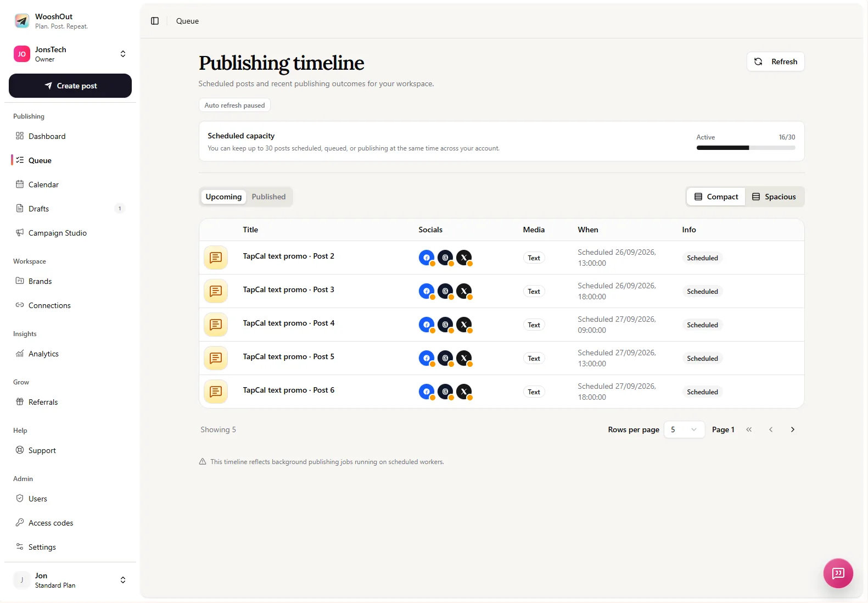The image size is (868, 603).
Task: Click the X icon on Post 6
Action: click(x=464, y=392)
